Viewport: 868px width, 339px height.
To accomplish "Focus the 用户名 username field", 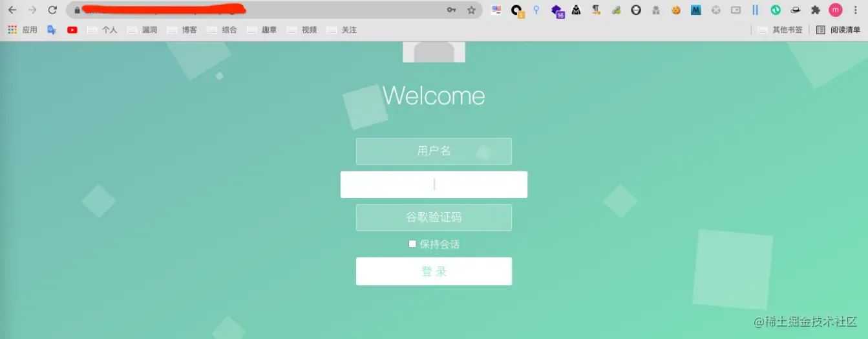I will 434,151.
